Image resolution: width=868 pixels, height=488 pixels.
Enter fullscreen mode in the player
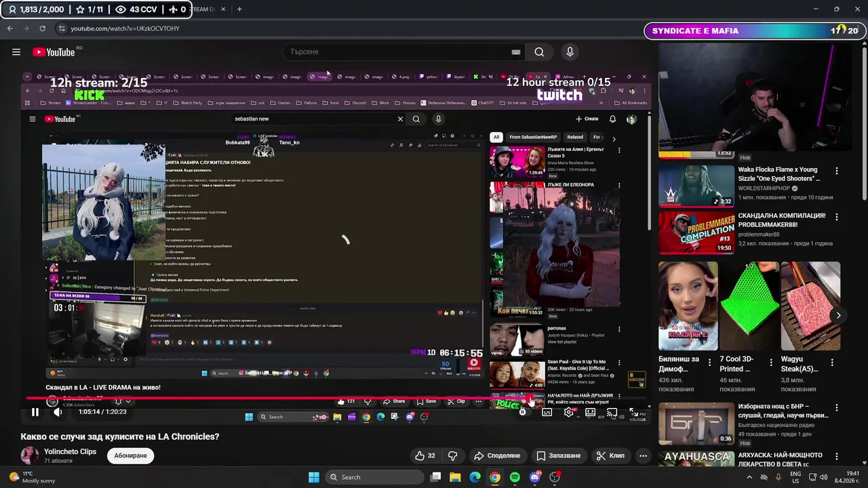click(x=633, y=412)
